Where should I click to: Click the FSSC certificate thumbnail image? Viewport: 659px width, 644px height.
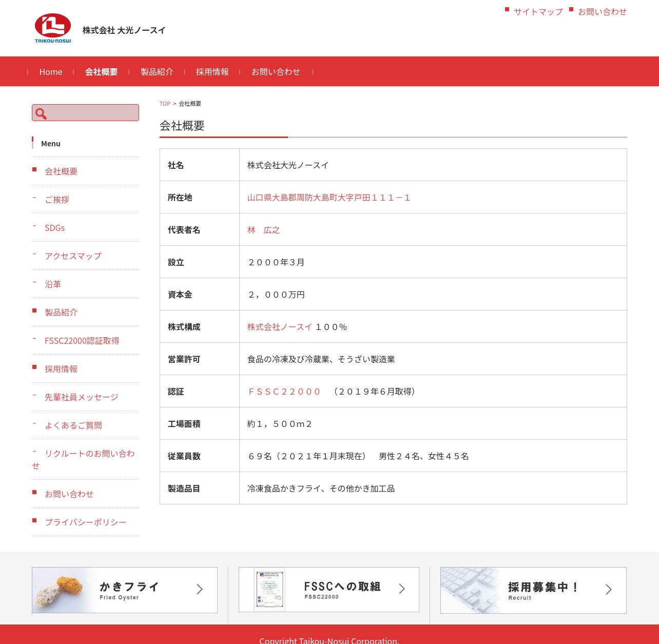pos(269,590)
